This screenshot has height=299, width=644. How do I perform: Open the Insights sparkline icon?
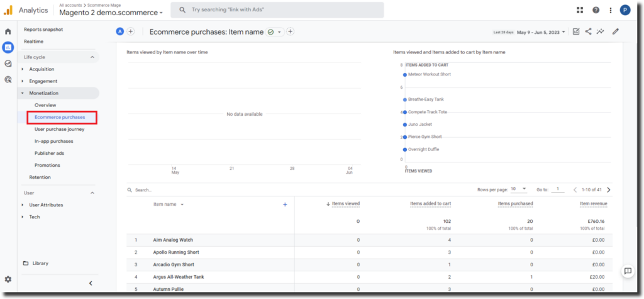(601, 31)
